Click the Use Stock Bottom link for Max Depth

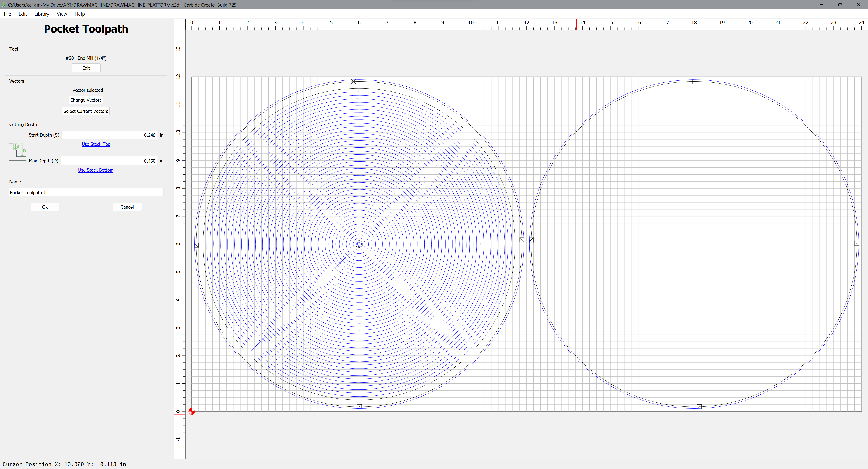[95, 170]
